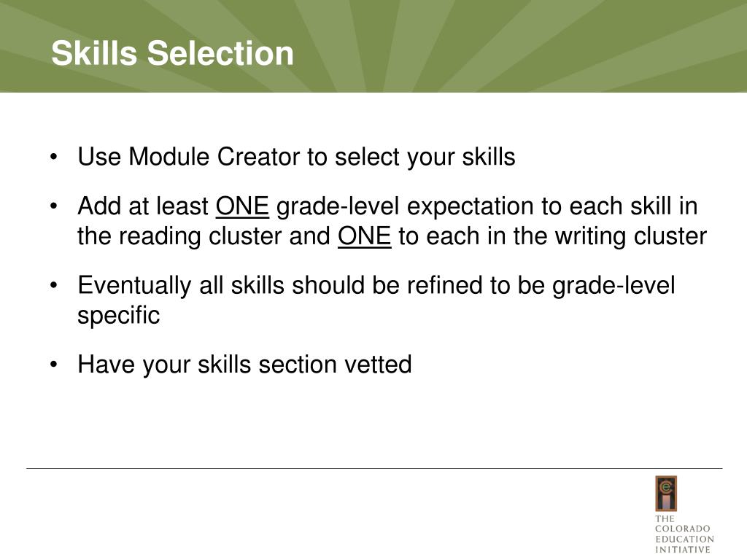This screenshot has width=747, height=560.
Task: Select the Use Module Creator bullet text
Action: (x=296, y=157)
